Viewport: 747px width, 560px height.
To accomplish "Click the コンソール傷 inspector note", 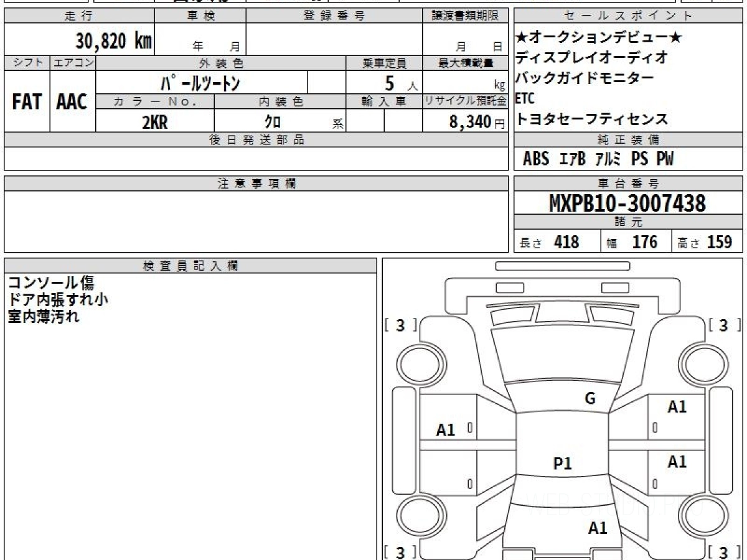I will pos(51,283).
